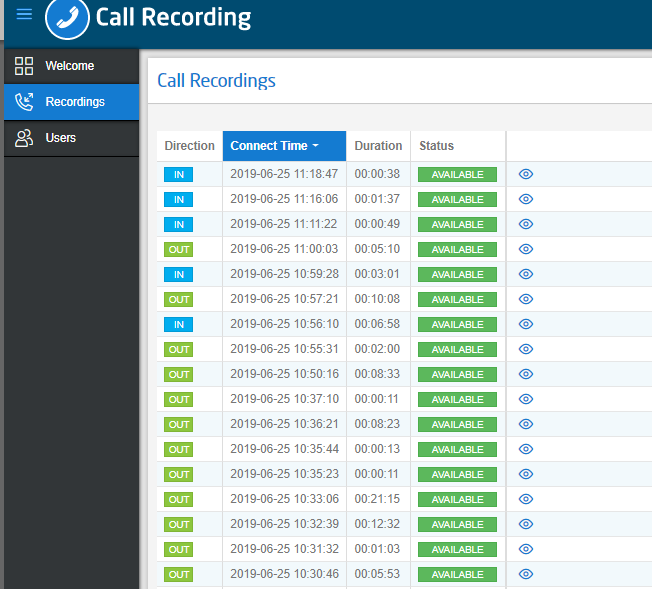The width and height of the screenshot is (652, 589).
Task: Open the Welcome menu item
Action: (72, 66)
